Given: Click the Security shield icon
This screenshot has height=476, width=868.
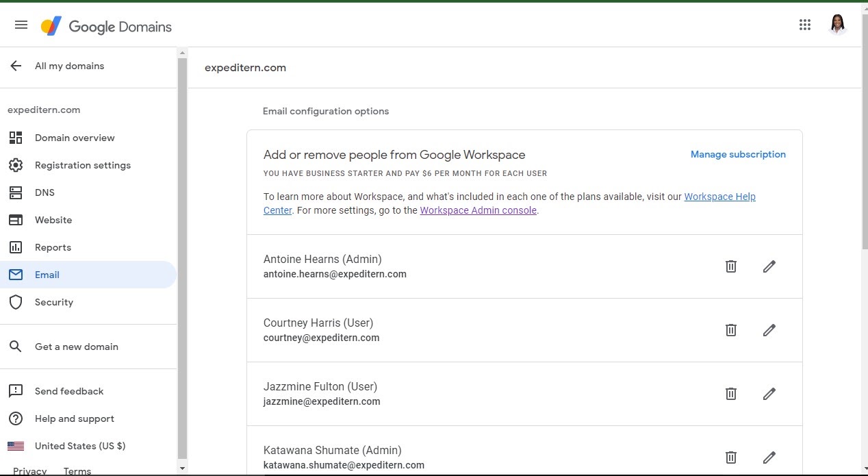Looking at the screenshot, I should 16,302.
